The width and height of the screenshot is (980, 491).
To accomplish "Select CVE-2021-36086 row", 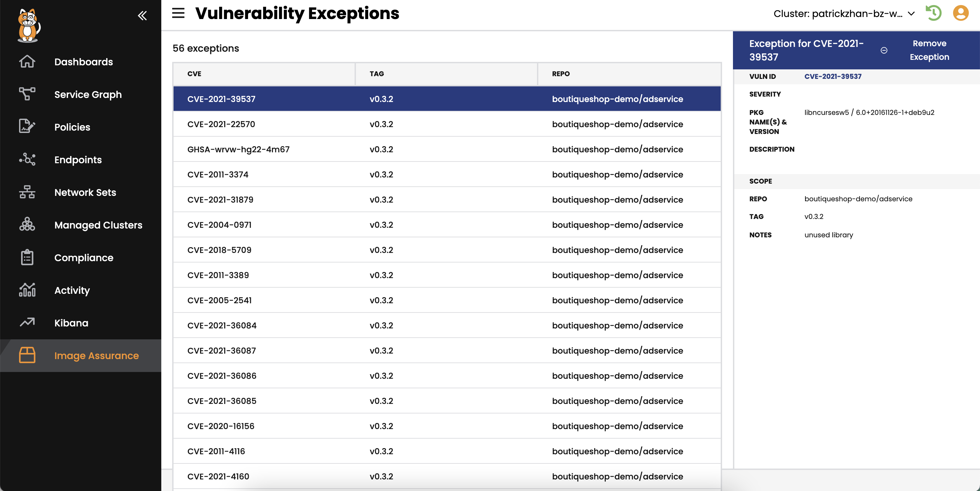I will pyautogui.click(x=447, y=375).
